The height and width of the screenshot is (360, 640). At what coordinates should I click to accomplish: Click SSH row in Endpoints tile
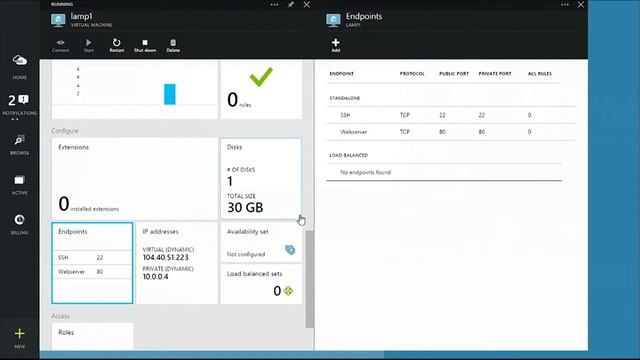click(x=92, y=258)
